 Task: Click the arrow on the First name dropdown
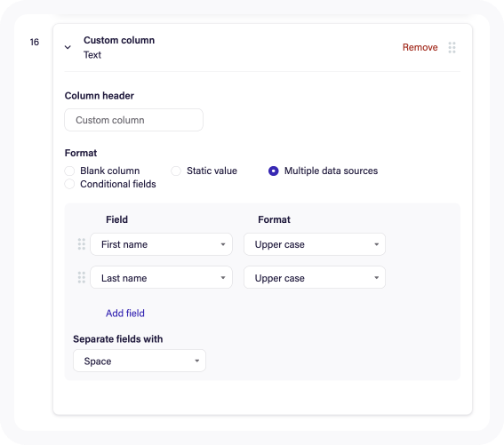pos(223,244)
